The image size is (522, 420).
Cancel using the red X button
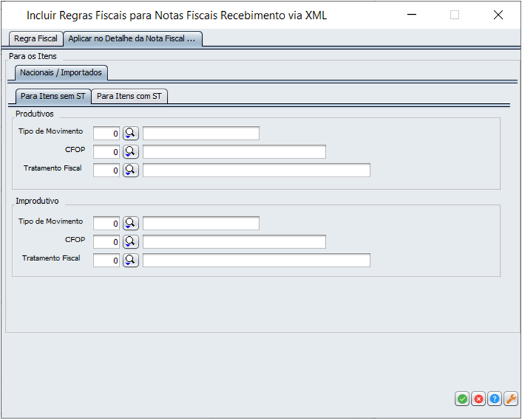click(x=478, y=399)
